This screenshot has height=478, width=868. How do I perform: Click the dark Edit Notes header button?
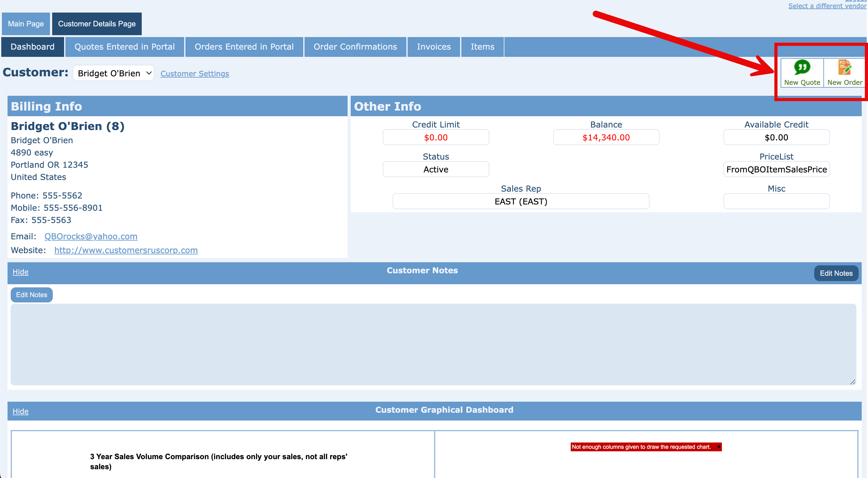(836, 273)
